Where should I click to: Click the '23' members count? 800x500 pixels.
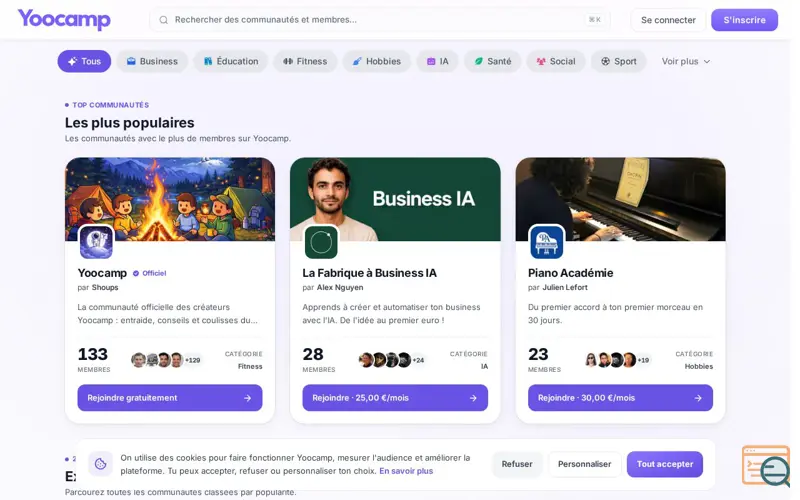pyautogui.click(x=538, y=354)
